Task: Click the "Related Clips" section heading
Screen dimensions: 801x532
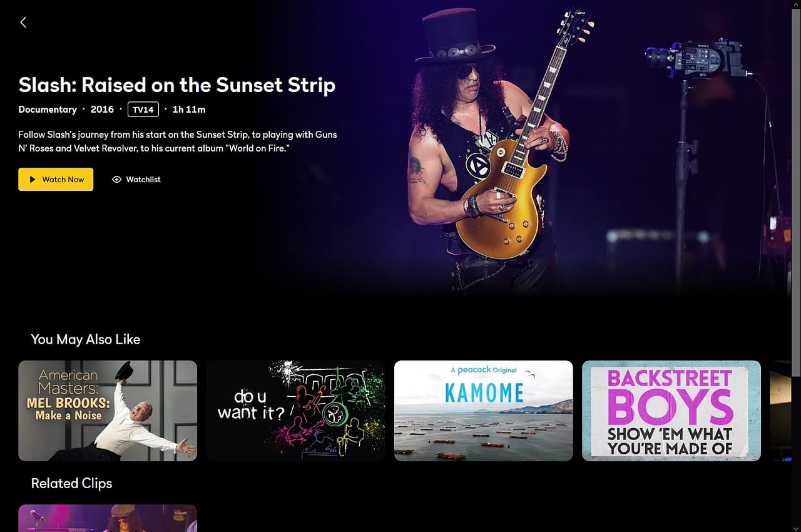Action: [x=71, y=483]
